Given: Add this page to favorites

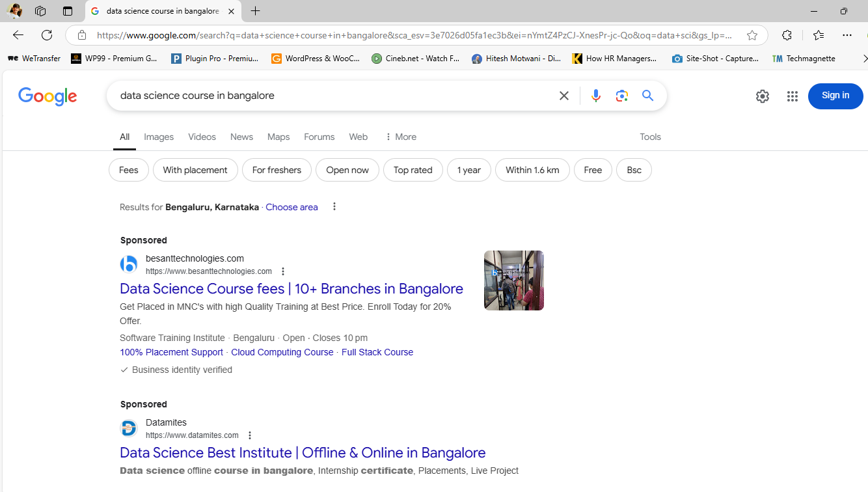Looking at the screenshot, I should (752, 35).
